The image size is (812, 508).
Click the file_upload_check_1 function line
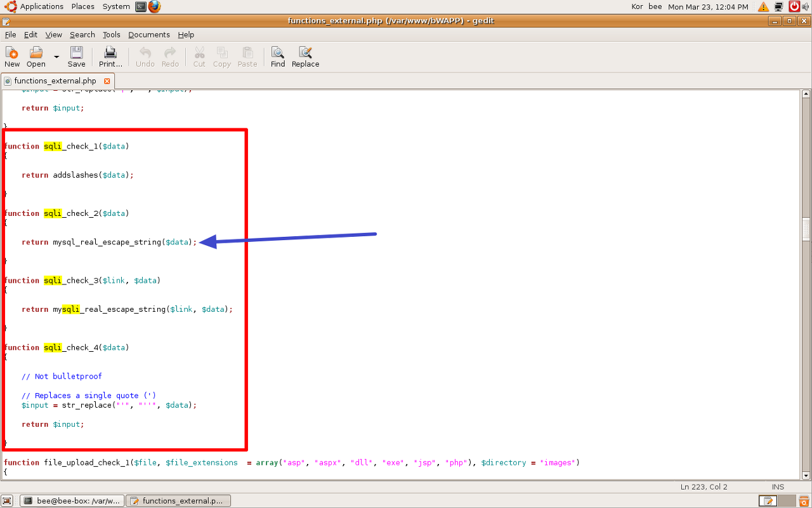(292, 463)
